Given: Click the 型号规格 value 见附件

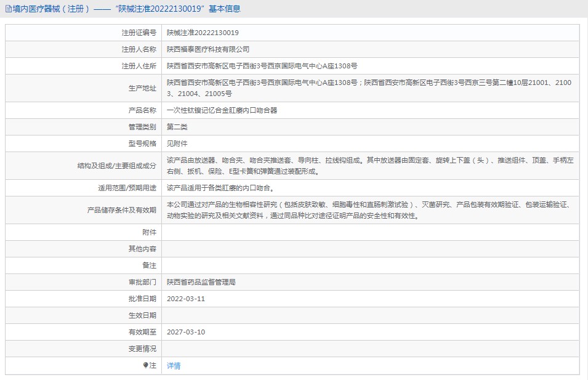Looking at the screenshot, I should 177,144.
